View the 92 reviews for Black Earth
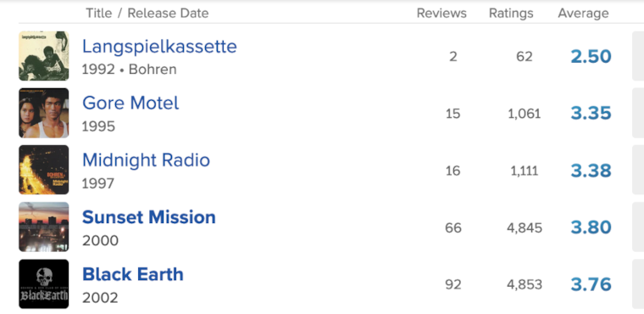Viewport: 644px width, 314px height. [x=453, y=284]
